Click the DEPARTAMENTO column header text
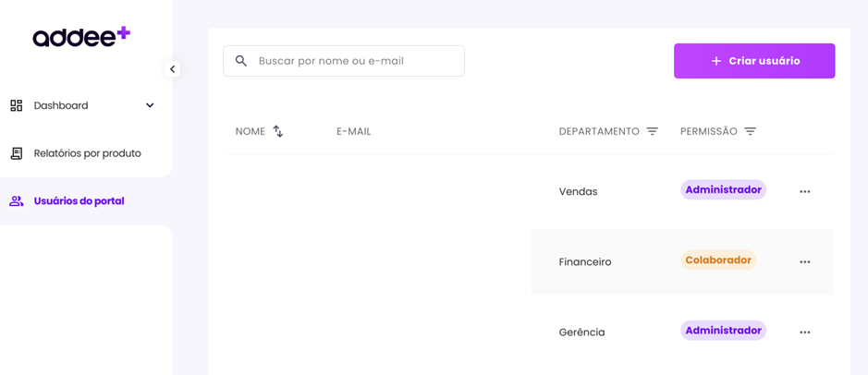The height and width of the screenshot is (375, 868). [x=599, y=132]
